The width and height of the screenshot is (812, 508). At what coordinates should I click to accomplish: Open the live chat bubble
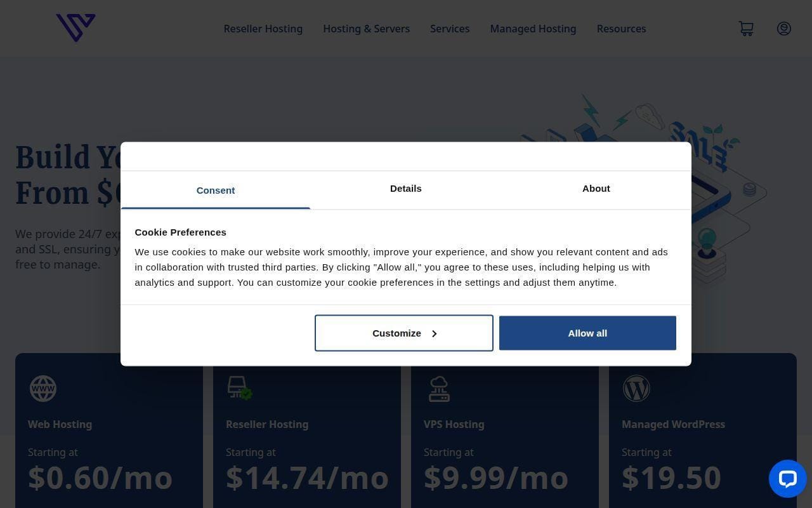point(787,479)
